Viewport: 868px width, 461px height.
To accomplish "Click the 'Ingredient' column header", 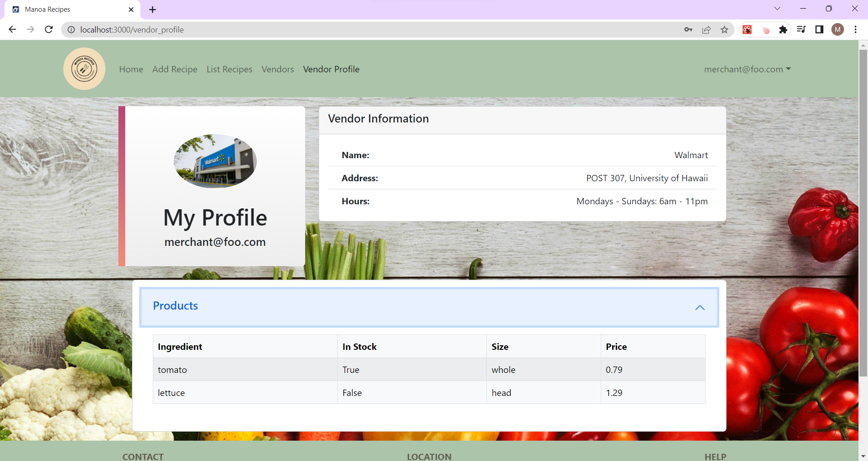I will coord(245,347).
